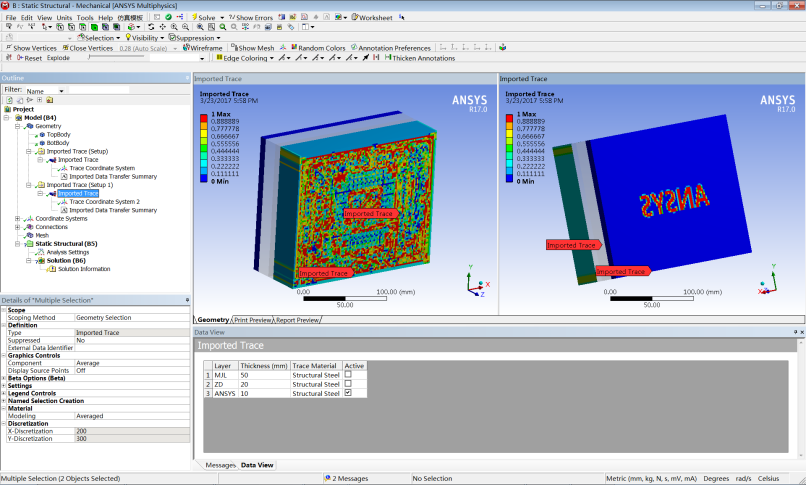Click the blue 0 Min legend swatch in right viewport
Viewport: 806px width, 485px height.
509,178
